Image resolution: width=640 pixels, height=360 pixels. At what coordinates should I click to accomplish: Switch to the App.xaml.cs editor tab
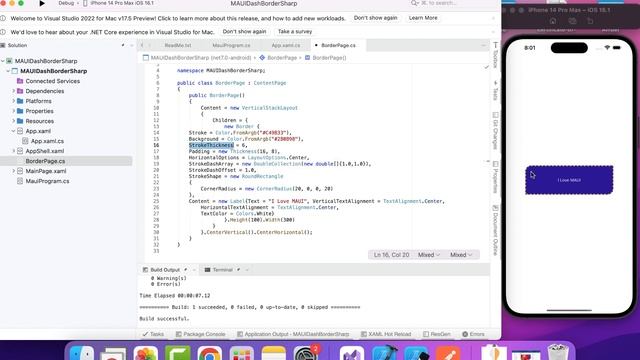(286, 45)
